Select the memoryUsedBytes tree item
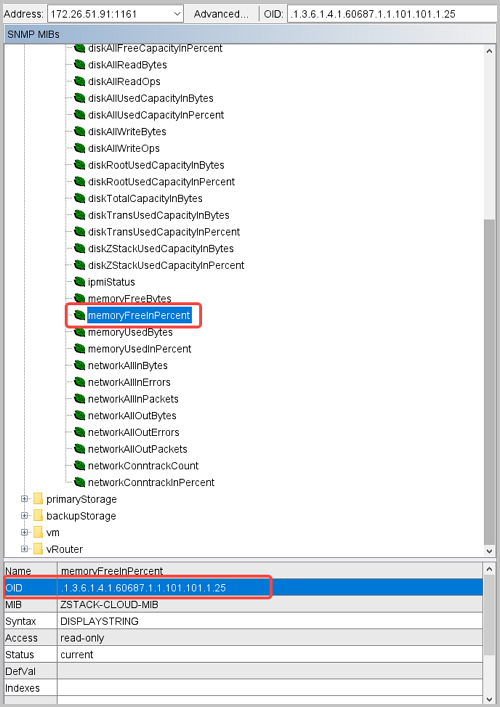500x707 pixels. (130, 332)
